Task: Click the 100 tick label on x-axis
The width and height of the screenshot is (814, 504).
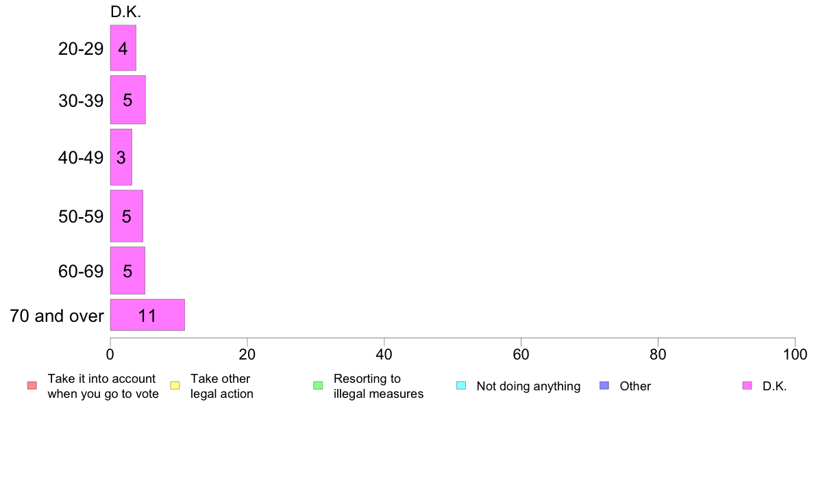Action: point(795,355)
